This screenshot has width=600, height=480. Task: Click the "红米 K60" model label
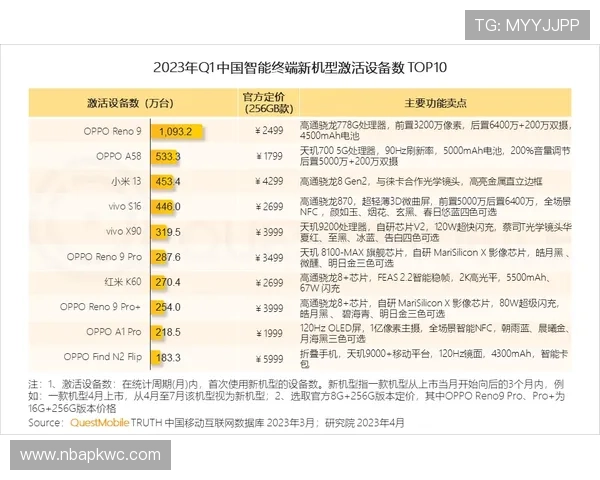click(123, 282)
